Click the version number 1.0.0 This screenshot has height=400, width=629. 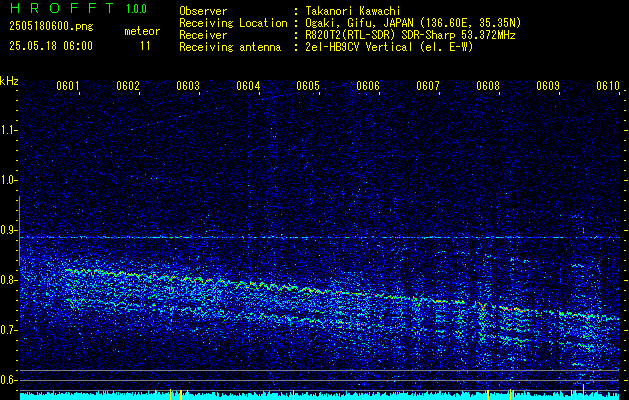136,9
